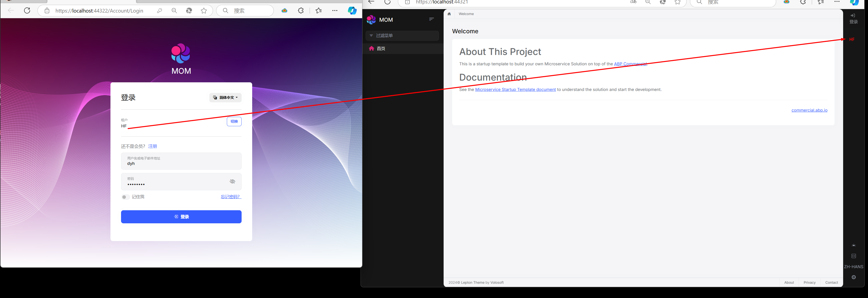Viewport: 868px width, 298px height.
Task: Click the appearance theme sun icon
Action: tap(853, 245)
